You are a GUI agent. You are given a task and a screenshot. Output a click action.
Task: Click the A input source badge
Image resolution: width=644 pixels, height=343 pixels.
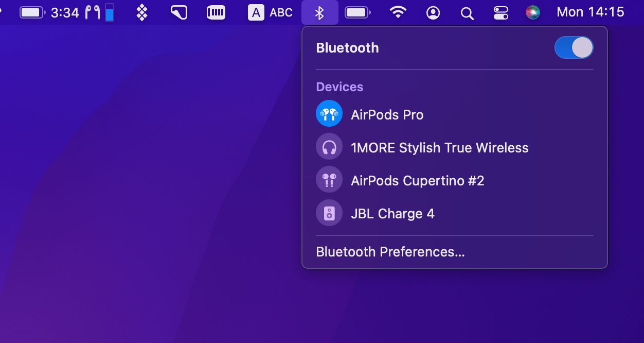pyautogui.click(x=256, y=12)
